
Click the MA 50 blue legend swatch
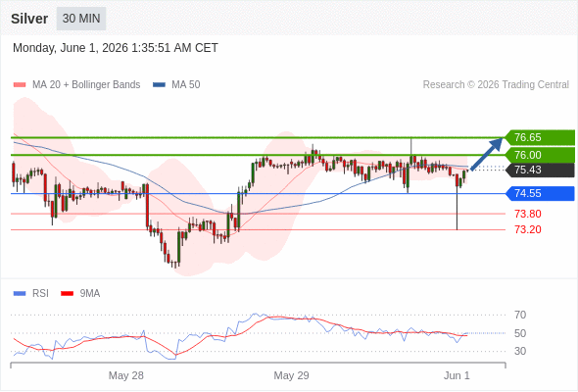pyautogui.click(x=159, y=85)
